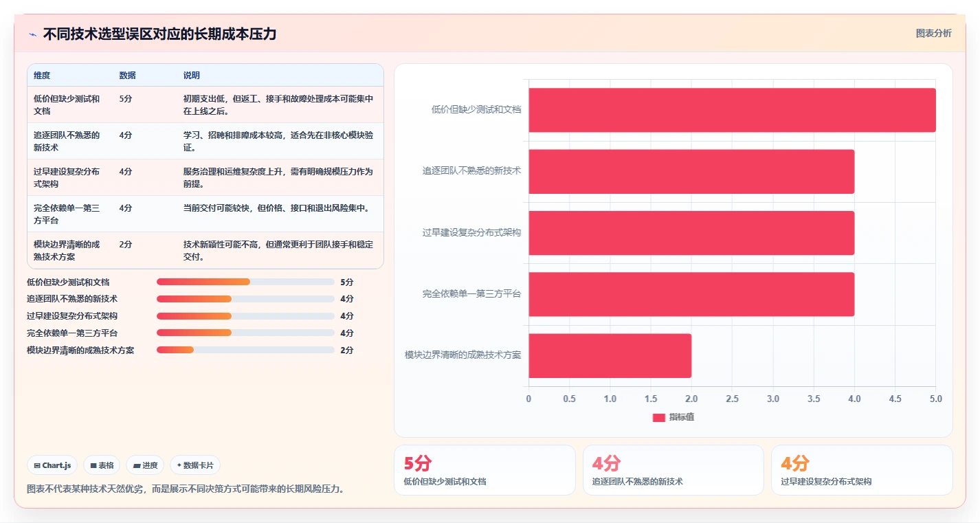Select table cell 低价但缺少测试和文档
The width and height of the screenshot is (980, 523).
click(x=69, y=104)
